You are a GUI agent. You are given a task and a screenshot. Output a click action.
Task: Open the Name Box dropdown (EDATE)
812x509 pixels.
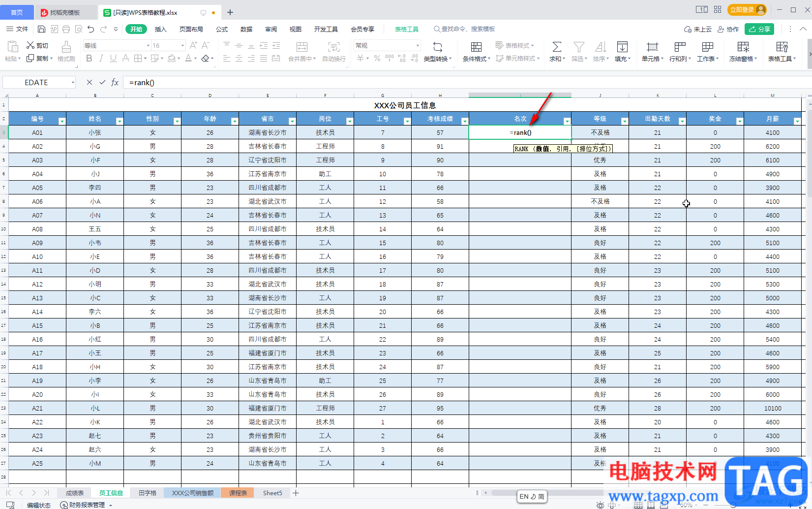pyautogui.click(x=73, y=82)
